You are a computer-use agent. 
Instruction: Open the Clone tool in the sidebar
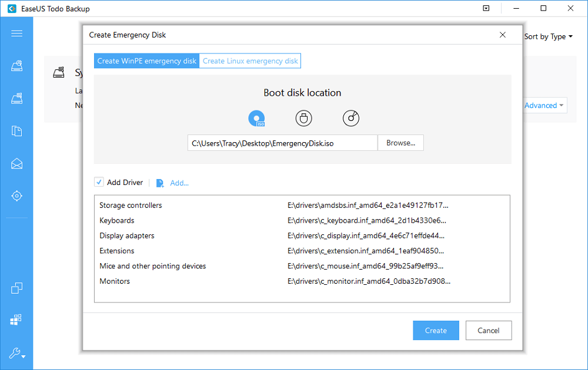(x=17, y=288)
